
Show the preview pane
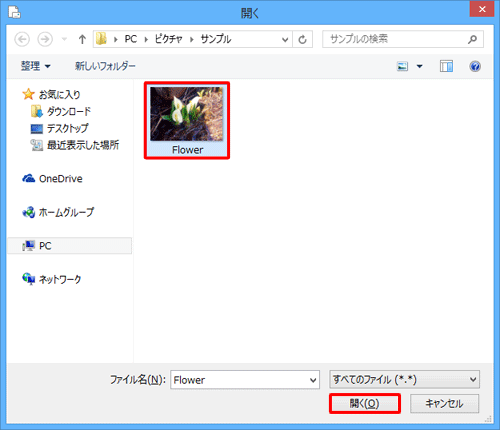coord(446,66)
